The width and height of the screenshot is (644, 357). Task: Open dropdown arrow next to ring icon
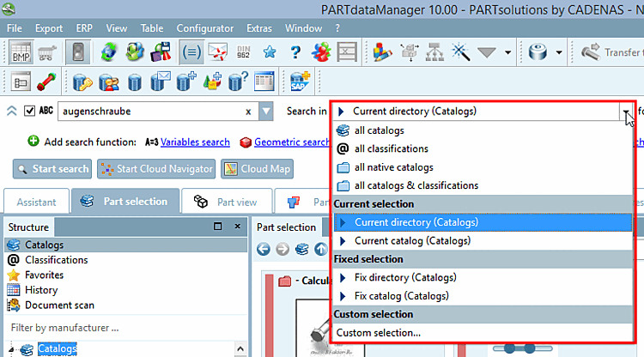click(x=559, y=52)
